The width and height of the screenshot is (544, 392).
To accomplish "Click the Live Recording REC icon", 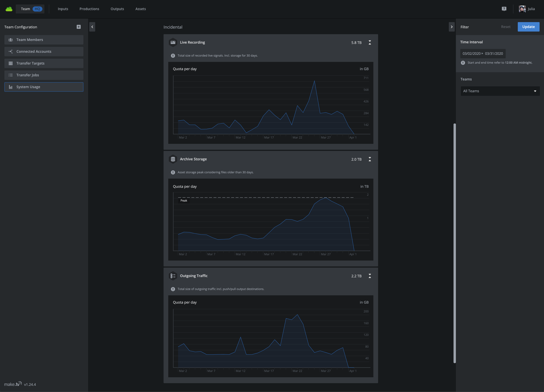I will [x=173, y=42].
